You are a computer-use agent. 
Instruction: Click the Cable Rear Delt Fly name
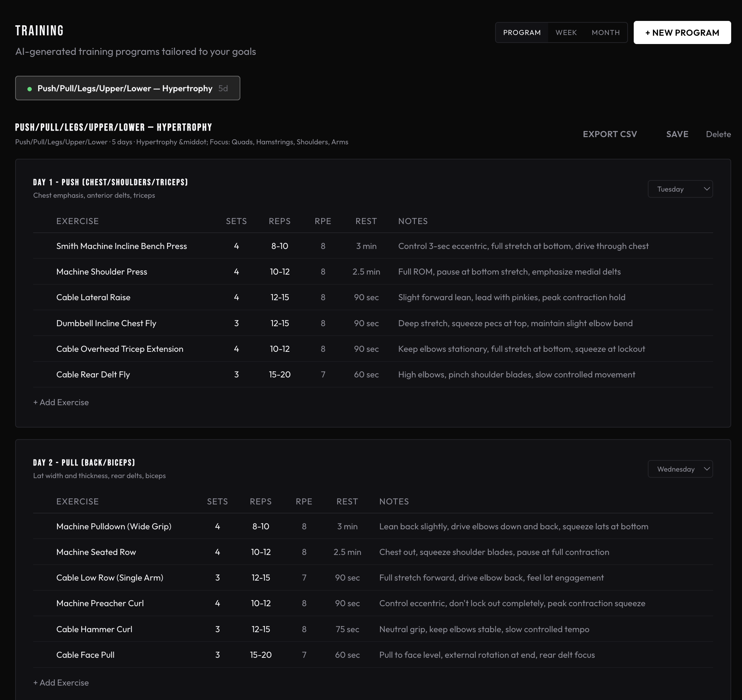point(93,374)
